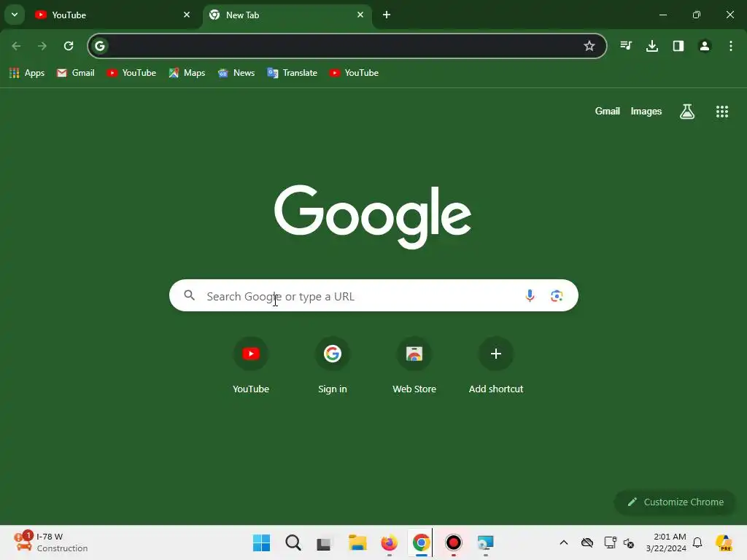The image size is (747, 560).
Task: Start voice search with microphone icon
Action: (530, 296)
